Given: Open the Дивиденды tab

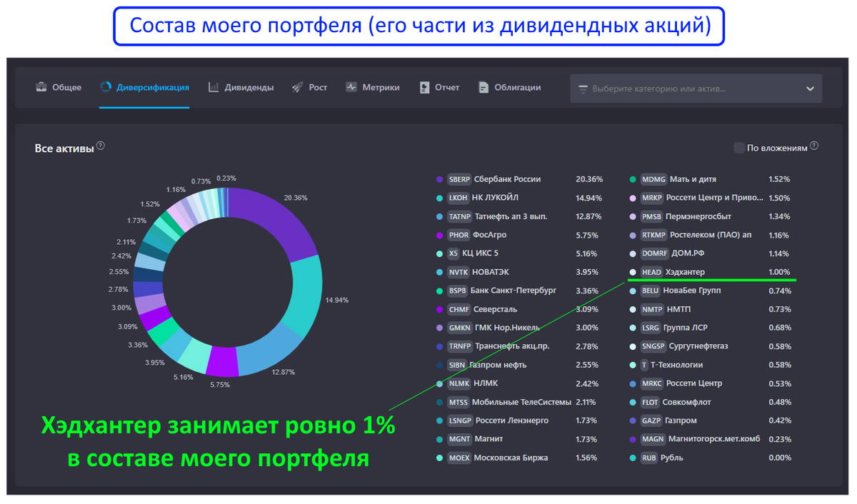Looking at the screenshot, I should (x=241, y=88).
